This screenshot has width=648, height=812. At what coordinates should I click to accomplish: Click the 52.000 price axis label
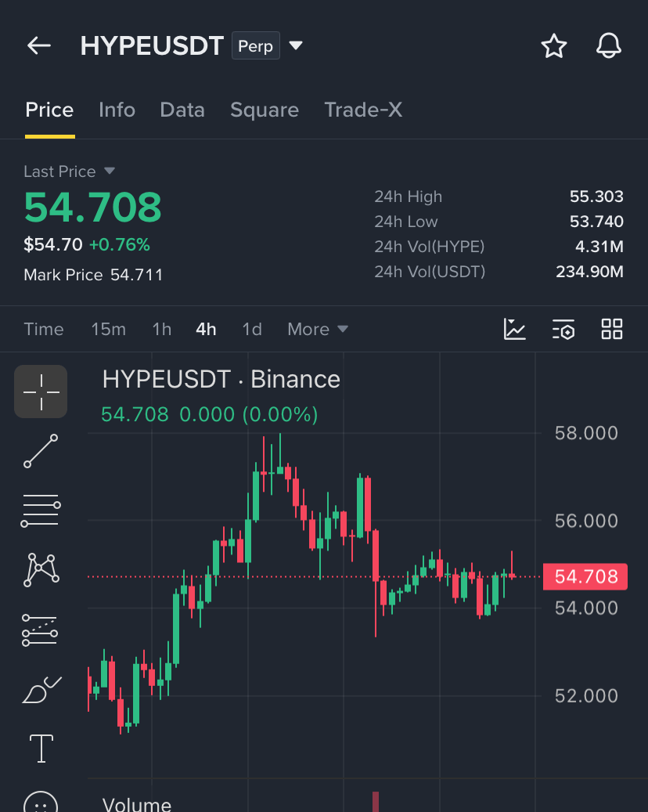pos(586,696)
